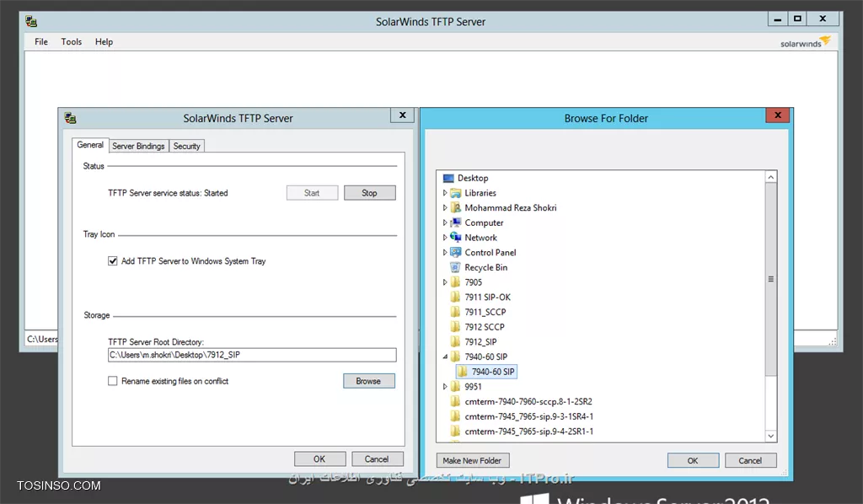Click the cmterm-7940-7960-sccp.8-1-2SR2 folder icon

tap(455, 402)
